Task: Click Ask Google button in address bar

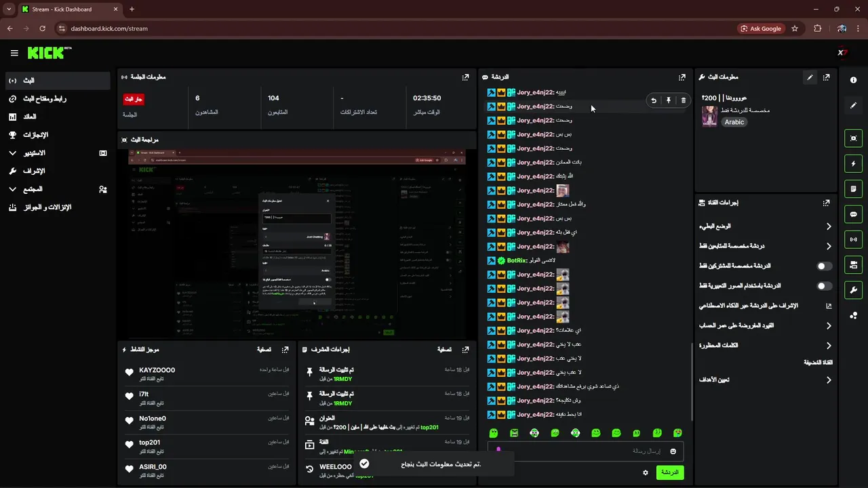Action: click(x=760, y=28)
